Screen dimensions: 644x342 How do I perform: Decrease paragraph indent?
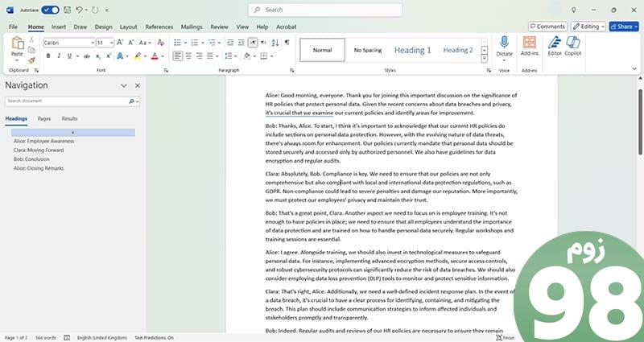pos(230,43)
